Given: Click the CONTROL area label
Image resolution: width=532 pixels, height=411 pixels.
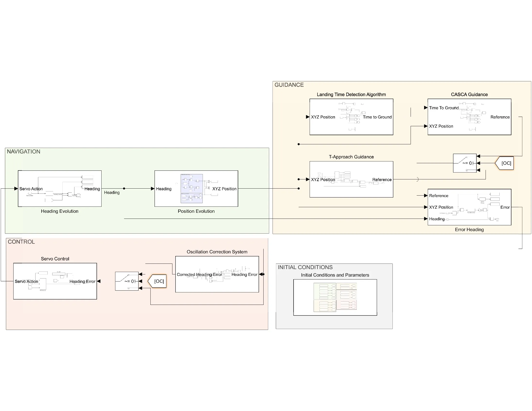Looking at the screenshot, I should click(21, 242).
